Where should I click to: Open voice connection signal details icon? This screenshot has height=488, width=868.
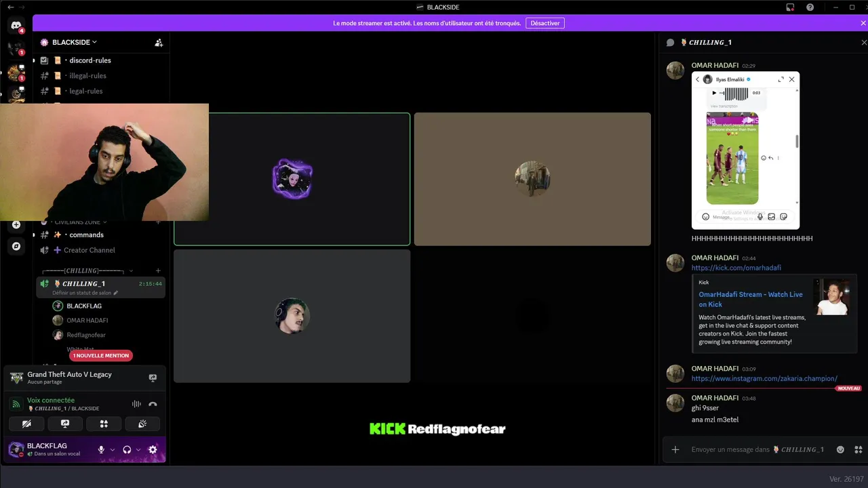pyautogui.click(x=16, y=404)
